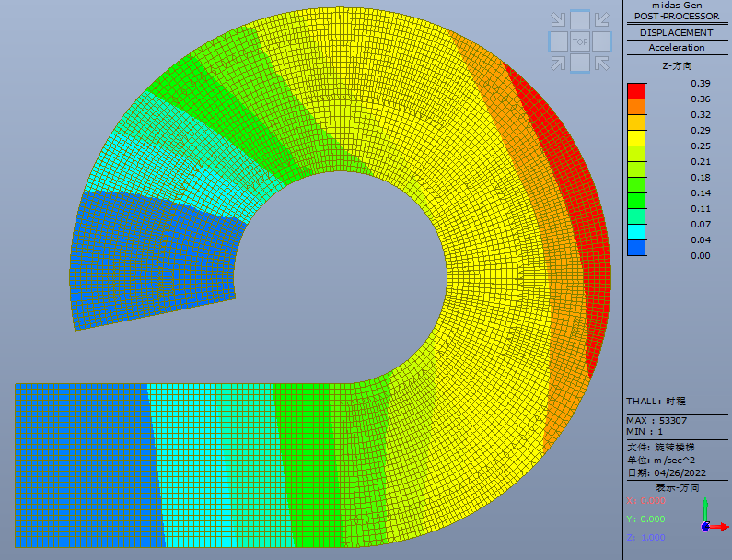Screen dimensions: 732x560
Task: Pick the cyan legend color swatch
Action: pyautogui.click(x=636, y=232)
